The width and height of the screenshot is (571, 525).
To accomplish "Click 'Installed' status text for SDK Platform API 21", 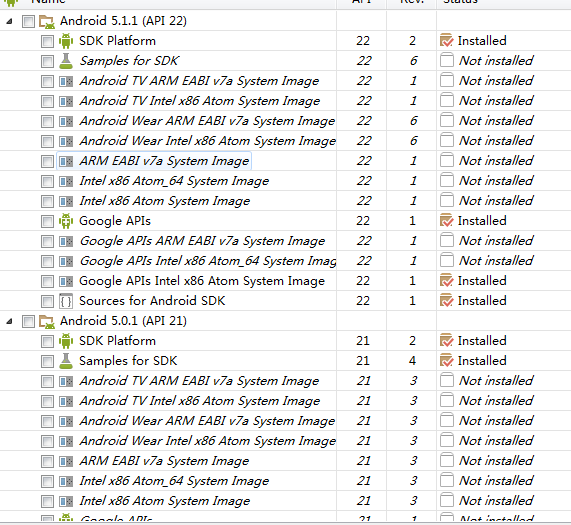I will point(482,341).
